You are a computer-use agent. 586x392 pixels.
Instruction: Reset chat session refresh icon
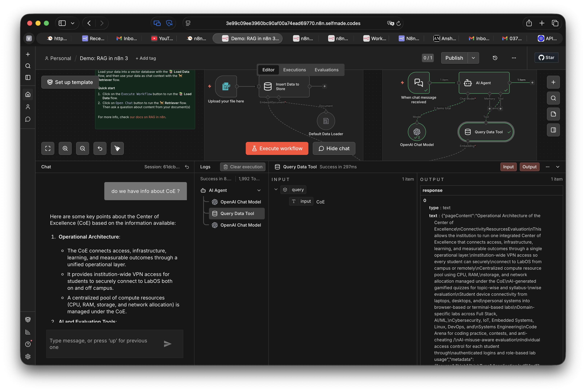click(187, 167)
